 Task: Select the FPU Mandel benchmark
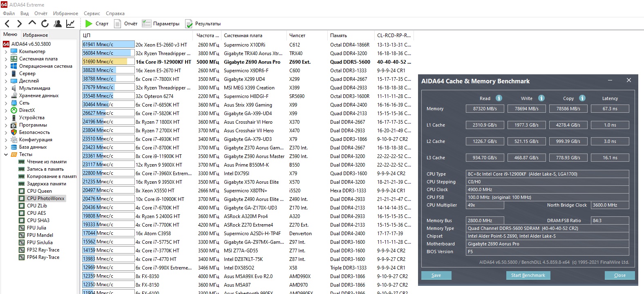coord(40,235)
